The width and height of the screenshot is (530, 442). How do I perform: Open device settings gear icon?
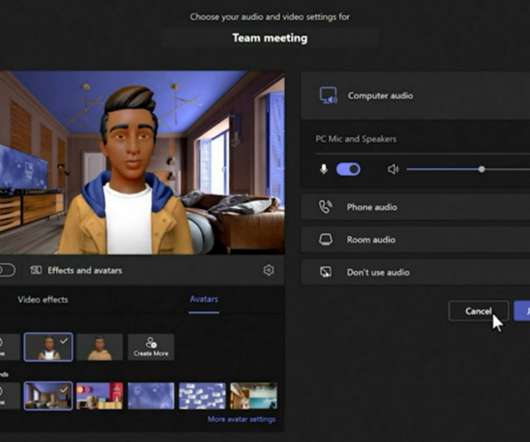pos(269,270)
